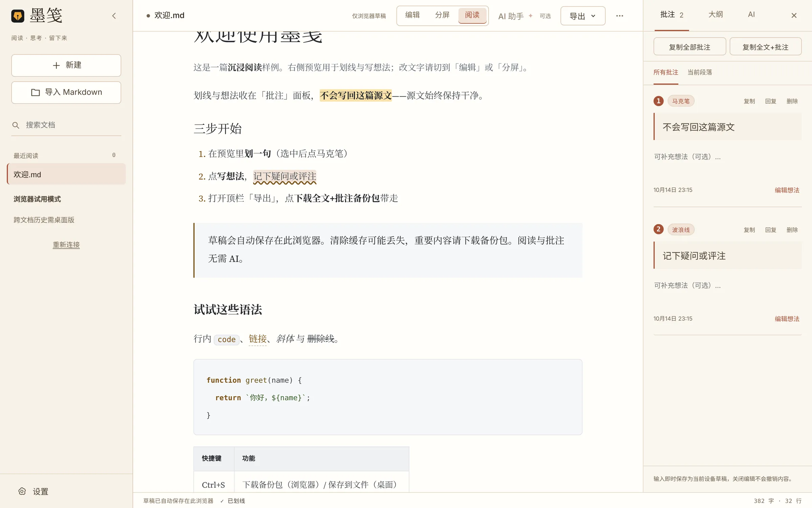Click 编辑想法 under 记下疑问或评注

coord(787,319)
